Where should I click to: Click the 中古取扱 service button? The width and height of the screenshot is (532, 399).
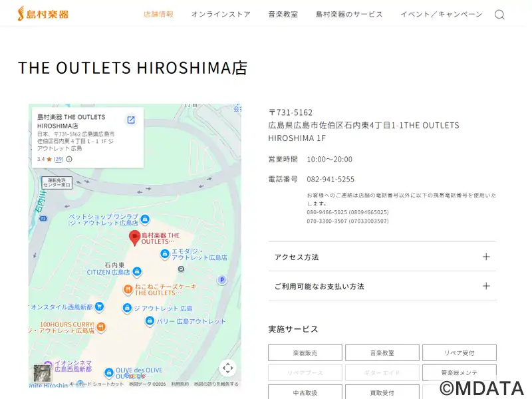coord(305,392)
